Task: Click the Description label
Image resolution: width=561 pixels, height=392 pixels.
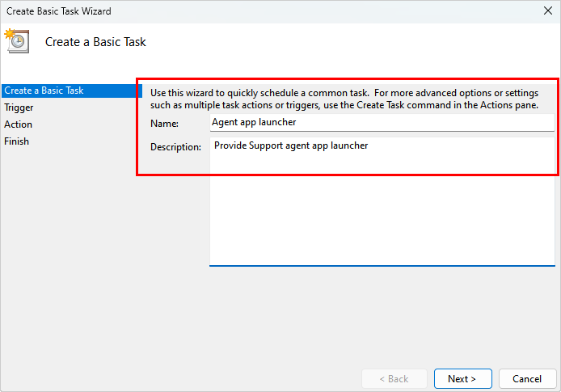Action: (x=175, y=147)
